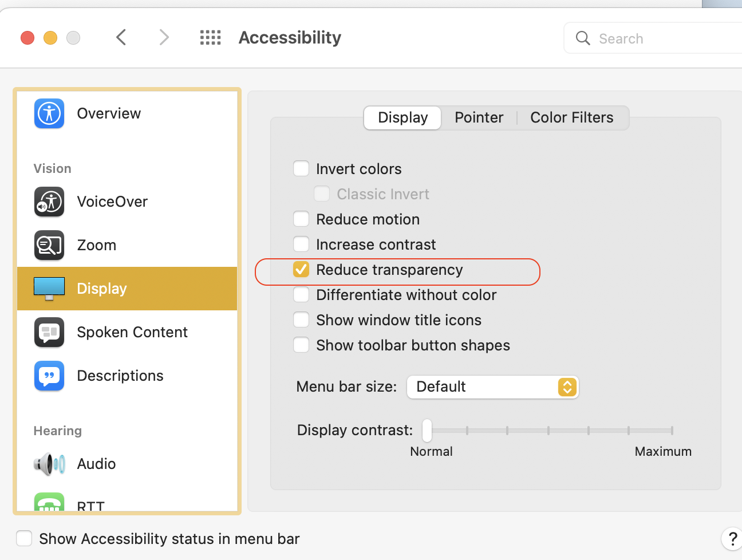Open the Menu bar size dropdown
Image resolution: width=742 pixels, height=560 pixels.
pyautogui.click(x=492, y=387)
